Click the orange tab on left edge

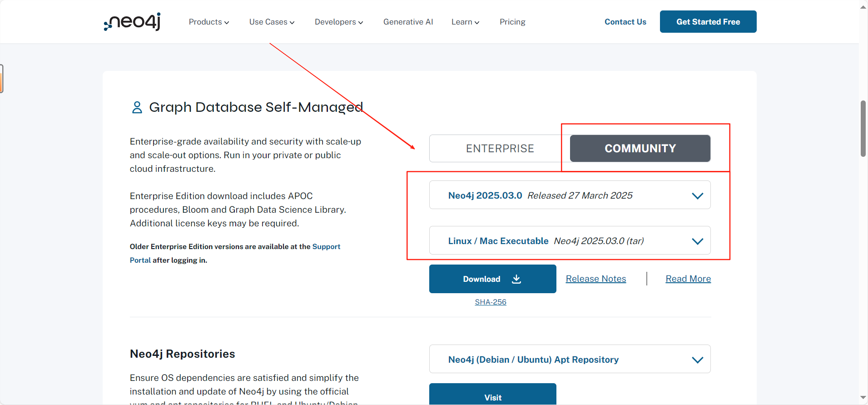coord(1,79)
